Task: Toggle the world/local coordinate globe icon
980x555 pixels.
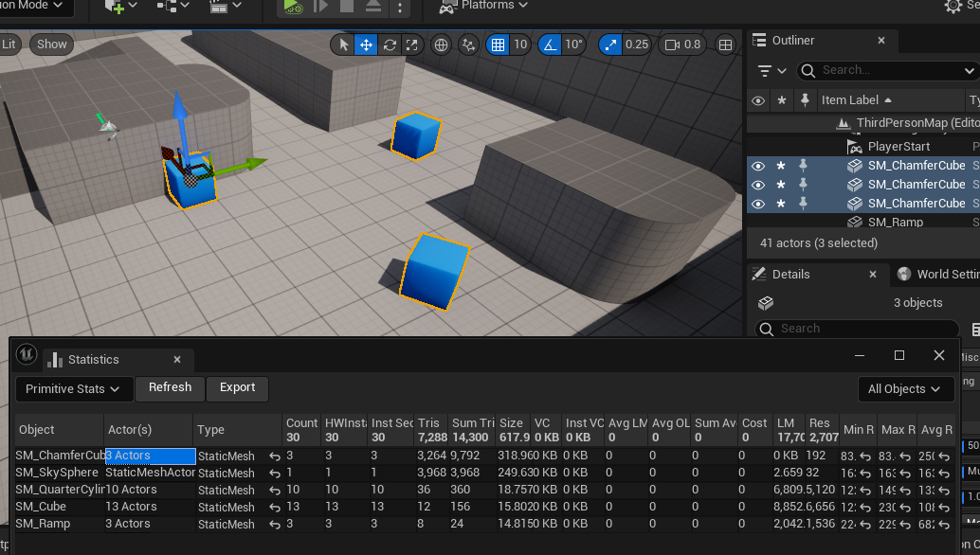Action: 442,45
